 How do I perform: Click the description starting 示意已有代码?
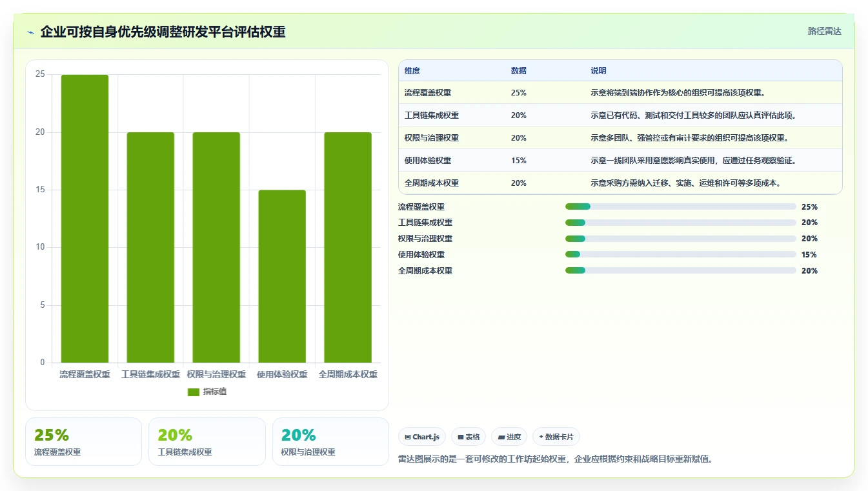(x=694, y=115)
